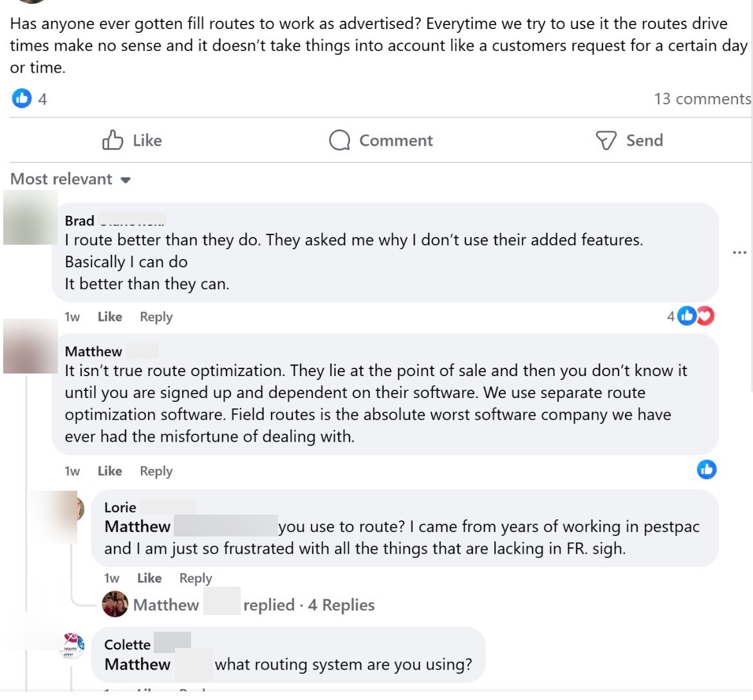Click the reaction count 4 on Brad's comment

671,316
